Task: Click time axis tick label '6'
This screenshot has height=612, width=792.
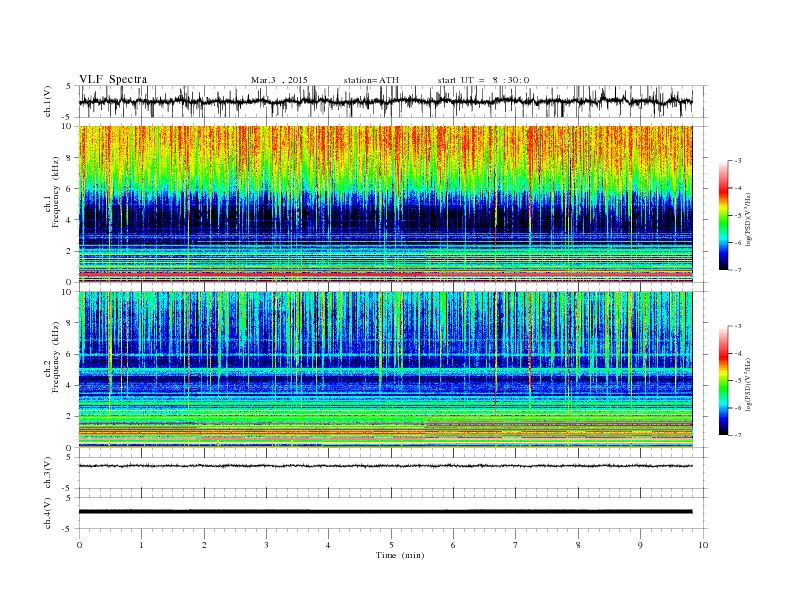Action: pos(453,545)
